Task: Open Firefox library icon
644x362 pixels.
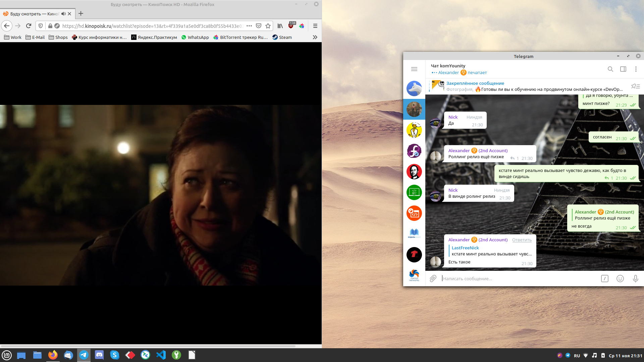Action: [x=280, y=26]
